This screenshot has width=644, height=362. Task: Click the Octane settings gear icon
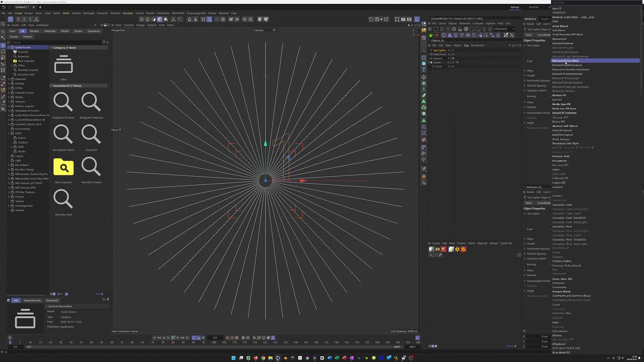pyautogui.click(x=454, y=29)
